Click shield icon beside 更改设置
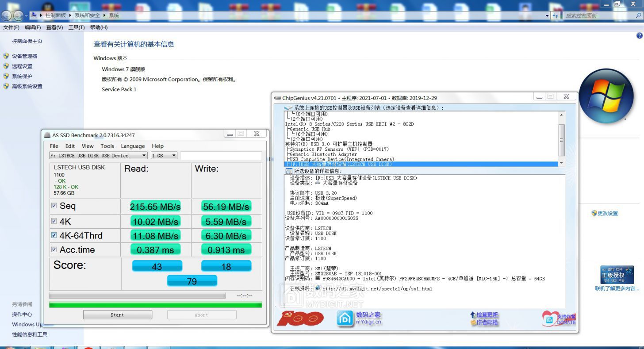The height and width of the screenshot is (349, 644). [x=594, y=213]
